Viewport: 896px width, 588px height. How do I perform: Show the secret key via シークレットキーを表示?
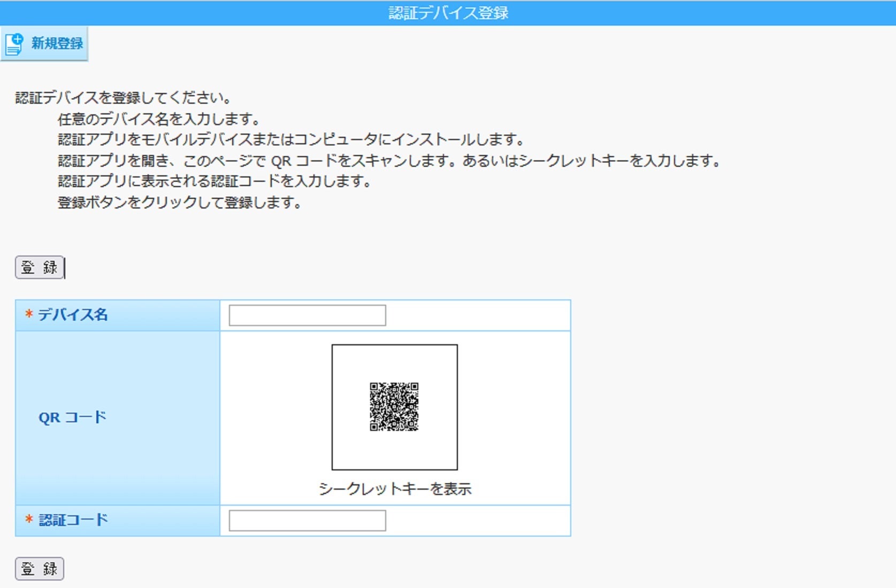[x=395, y=489]
